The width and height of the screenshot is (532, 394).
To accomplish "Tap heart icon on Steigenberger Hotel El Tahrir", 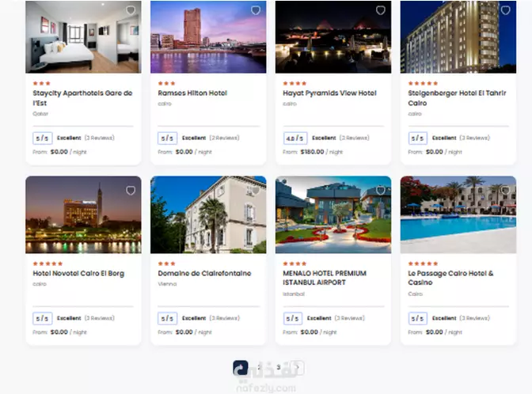I will tap(506, 10).
